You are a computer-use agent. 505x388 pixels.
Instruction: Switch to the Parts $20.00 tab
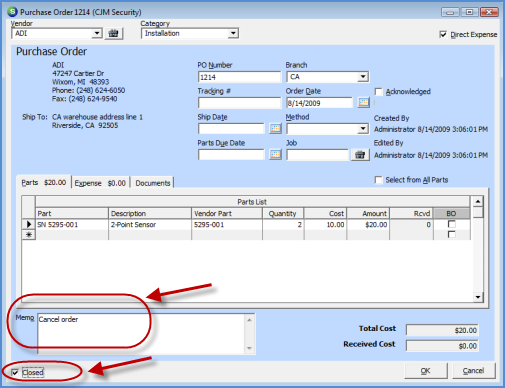coord(44,182)
